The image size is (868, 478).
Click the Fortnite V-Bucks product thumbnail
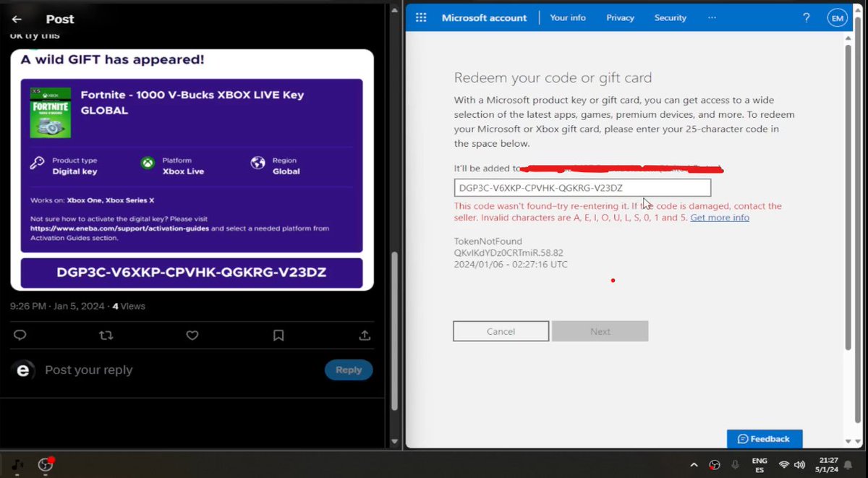(51, 113)
